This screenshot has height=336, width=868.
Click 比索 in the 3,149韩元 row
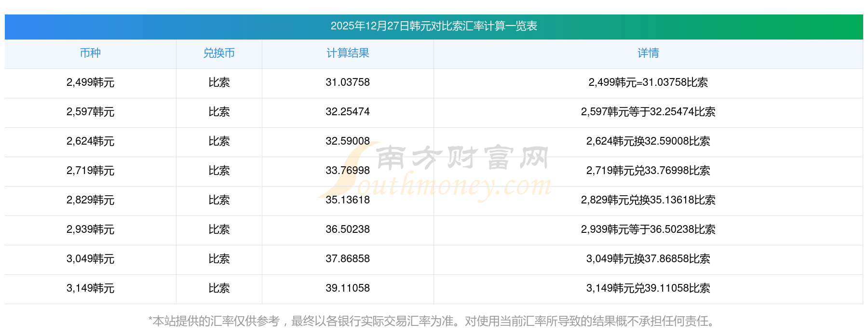[x=219, y=288]
